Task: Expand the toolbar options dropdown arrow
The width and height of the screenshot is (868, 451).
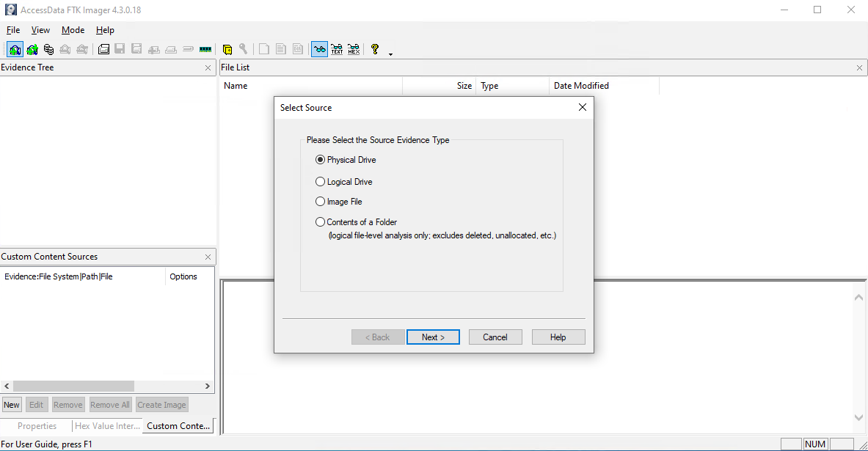Action: click(x=390, y=54)
